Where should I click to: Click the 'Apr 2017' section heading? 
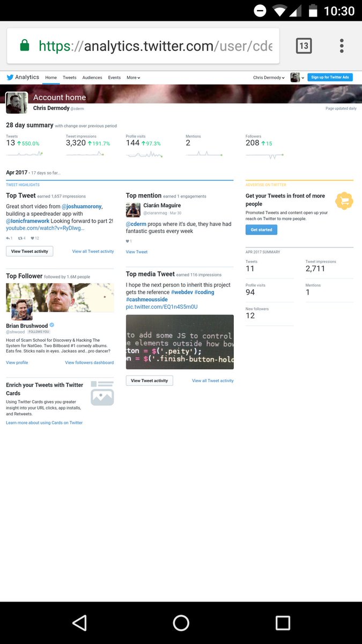(x=17, y=173)
